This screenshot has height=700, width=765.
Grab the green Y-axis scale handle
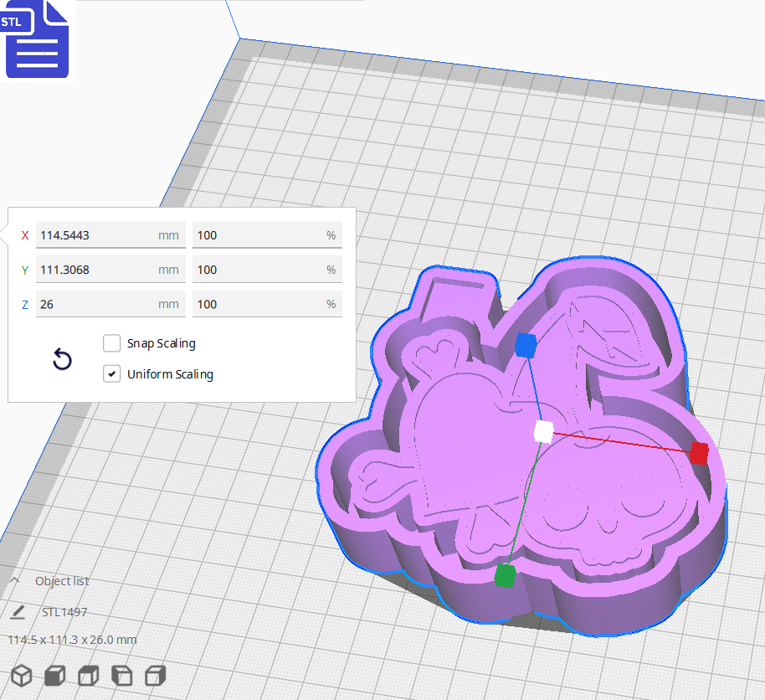pos(505,576)
